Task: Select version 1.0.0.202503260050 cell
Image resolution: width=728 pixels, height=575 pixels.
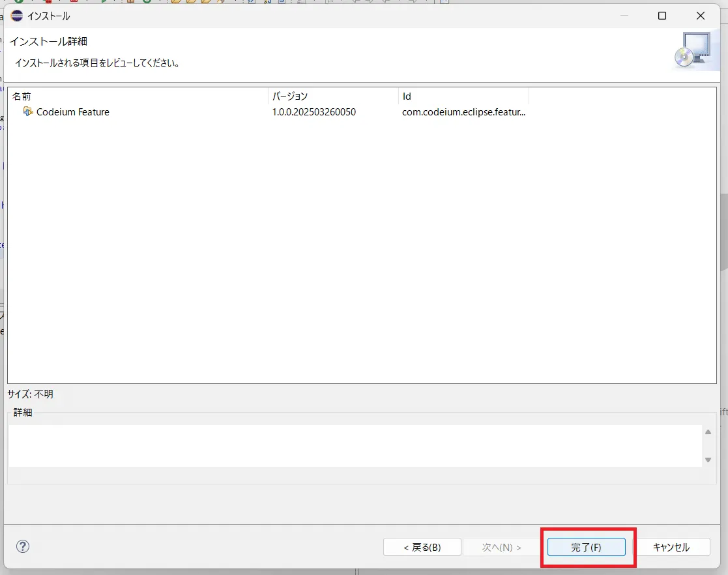Action: 314,112
